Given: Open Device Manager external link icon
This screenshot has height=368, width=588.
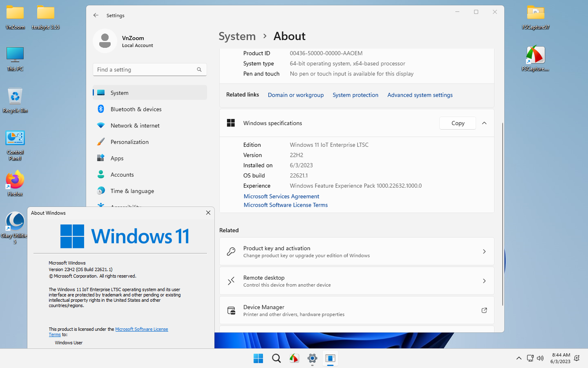Looking at the screenshot, I should click(x=484, y=310).
